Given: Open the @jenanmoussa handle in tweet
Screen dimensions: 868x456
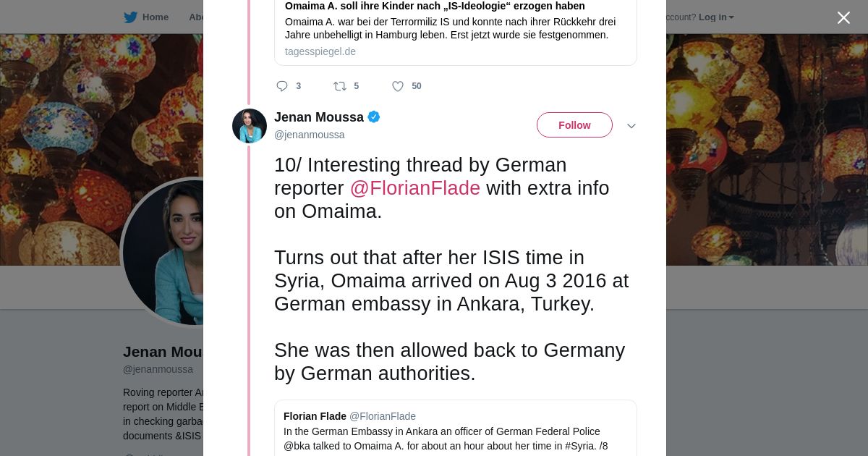Looking at the screenshot, I should click(309, 135).
